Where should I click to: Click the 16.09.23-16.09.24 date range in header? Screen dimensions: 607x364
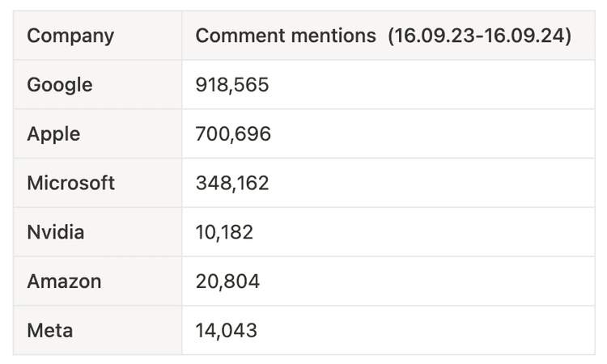(x=479, y=36)
